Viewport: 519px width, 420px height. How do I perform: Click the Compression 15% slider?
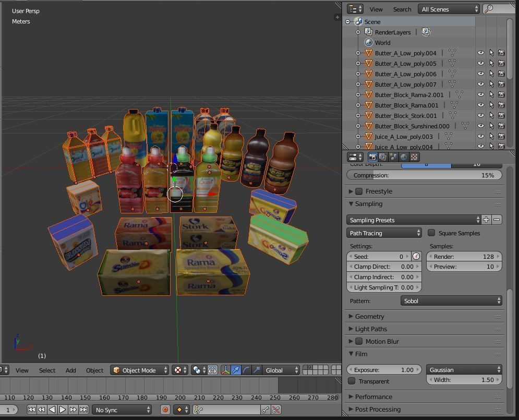(425, 175)
